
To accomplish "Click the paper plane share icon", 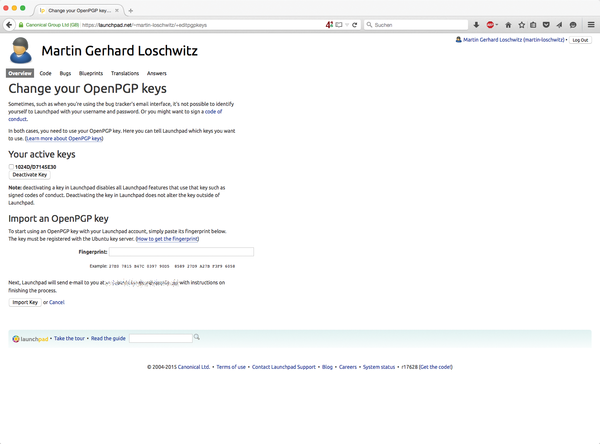I will 559,25.
